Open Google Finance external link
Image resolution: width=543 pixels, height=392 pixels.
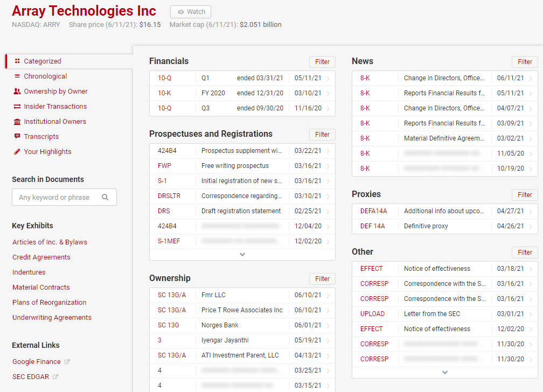[37, 361]
